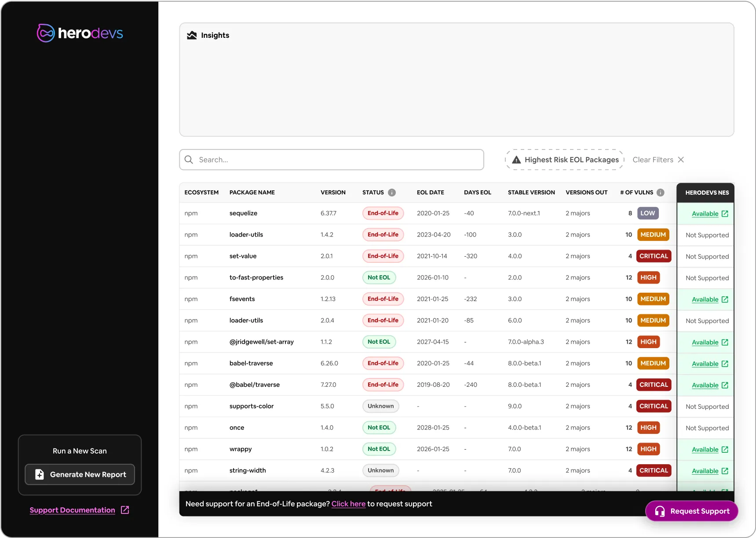Open external link icon for @babel/traverse
756x538 pixels.
725,385
